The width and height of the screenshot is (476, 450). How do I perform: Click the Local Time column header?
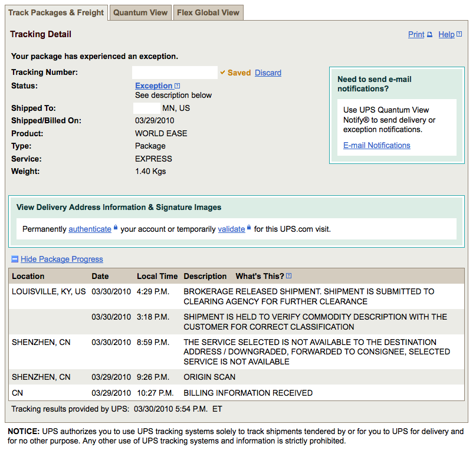click(157, 276)
